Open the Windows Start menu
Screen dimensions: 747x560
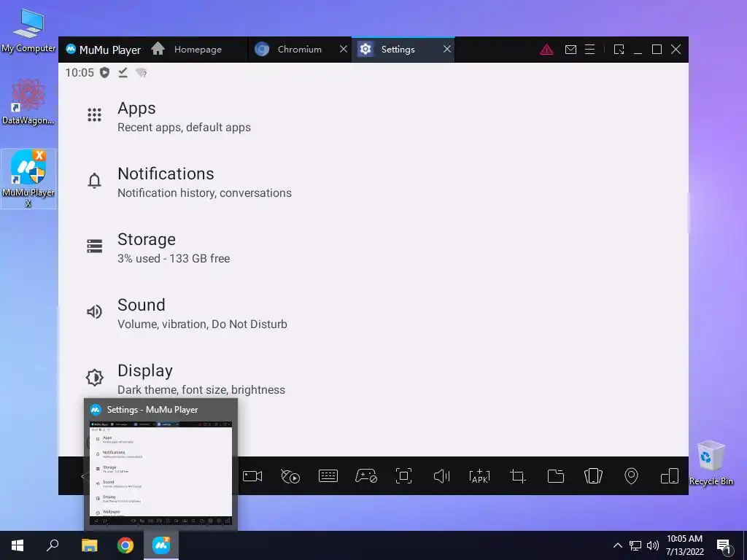(x=18, y=545)
